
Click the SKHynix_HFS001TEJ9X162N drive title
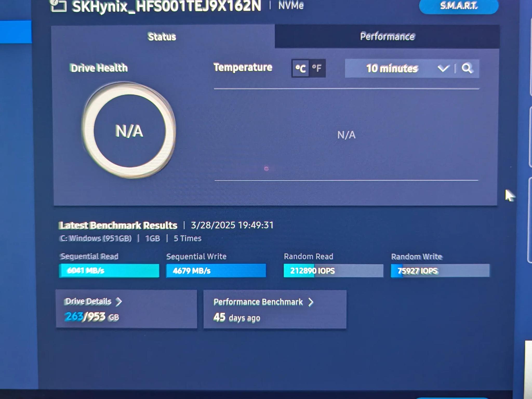click(x=167, y=6)
